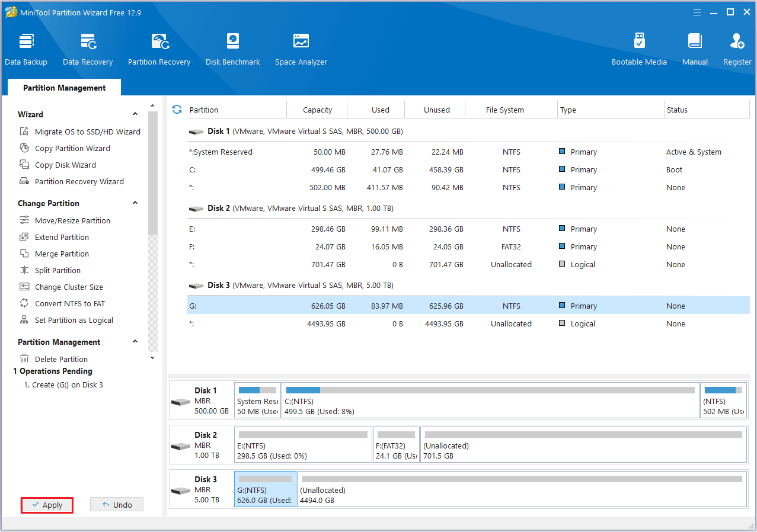The image size is (757, 532).
Task: Switch to the Partition Management tab
Action: click(x=63, y=87)
